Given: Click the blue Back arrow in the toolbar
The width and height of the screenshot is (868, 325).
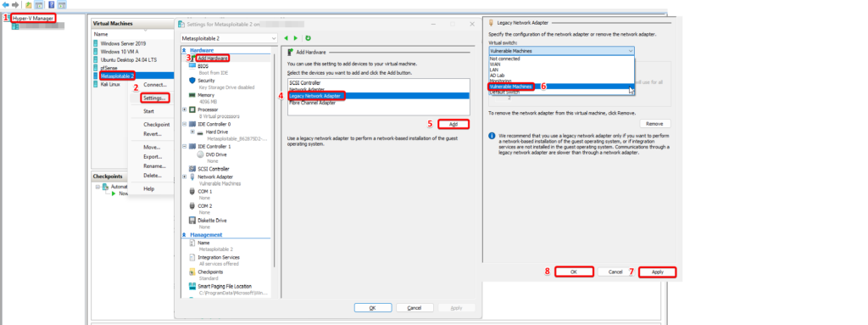Looking at the screenshot, I should coord(6,4).
